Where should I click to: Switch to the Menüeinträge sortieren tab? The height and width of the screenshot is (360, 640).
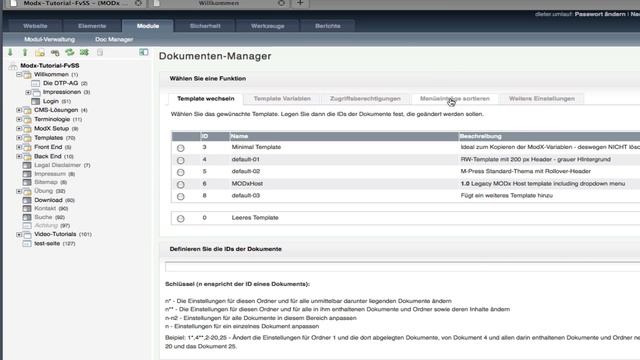455,99
